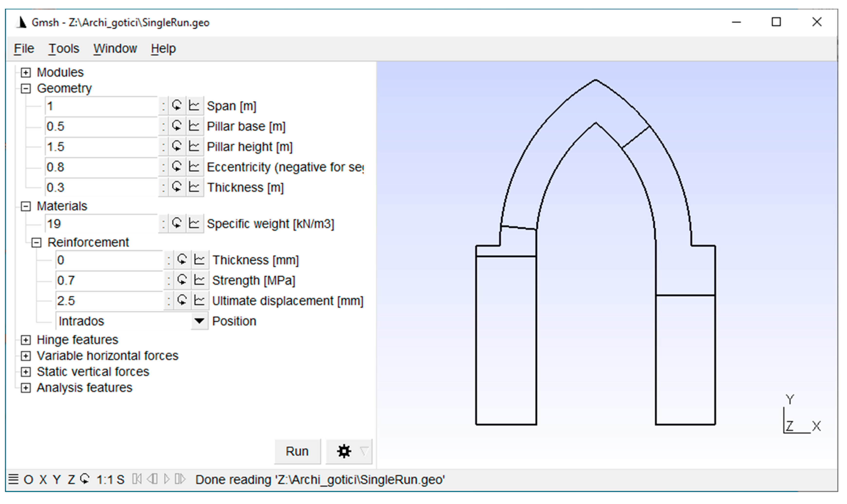Click the play animation button in status bar
Viewport: 847px width, 504px height.
coord(166,479)
